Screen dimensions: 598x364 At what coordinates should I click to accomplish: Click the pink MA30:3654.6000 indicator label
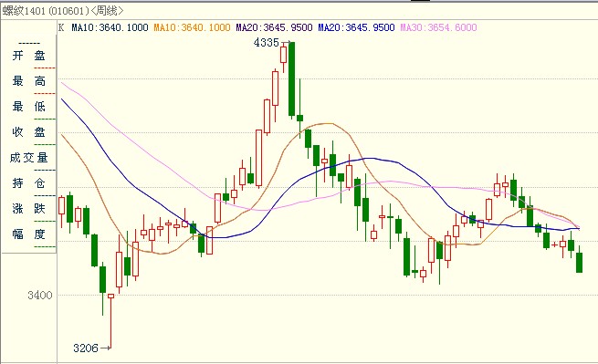click(438, 27)
